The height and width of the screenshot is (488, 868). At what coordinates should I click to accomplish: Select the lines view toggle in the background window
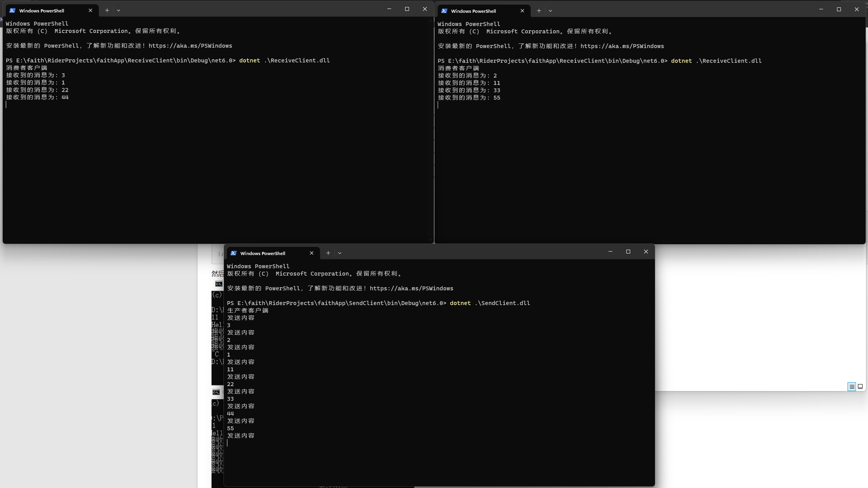pyautogui.click(x=852, y=386)
